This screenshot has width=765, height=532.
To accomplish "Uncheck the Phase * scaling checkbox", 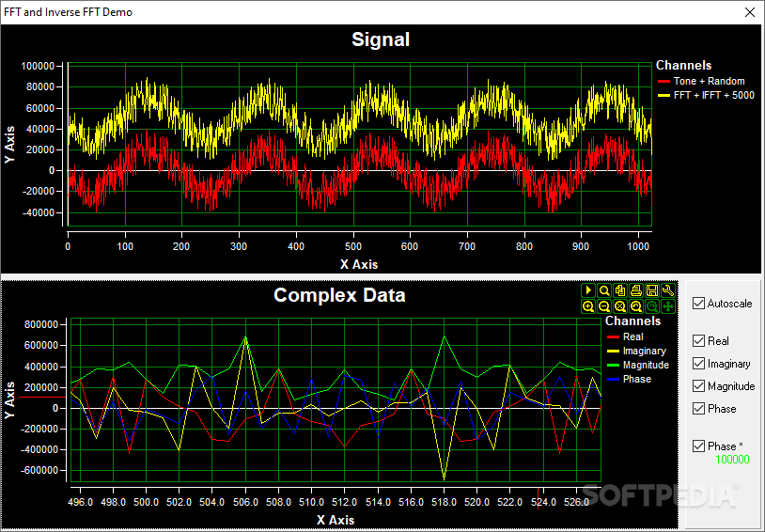I will click(698, 446).
